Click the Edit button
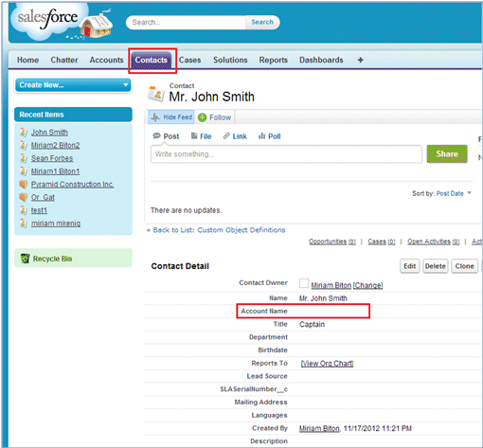This screenshot has width=483, height=448. pos(410,266)
